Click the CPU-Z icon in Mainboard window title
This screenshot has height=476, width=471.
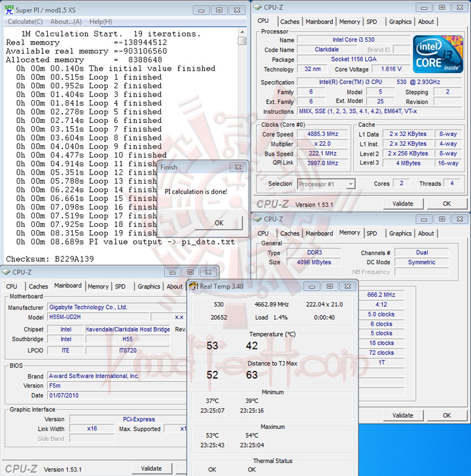click(6, 272)
